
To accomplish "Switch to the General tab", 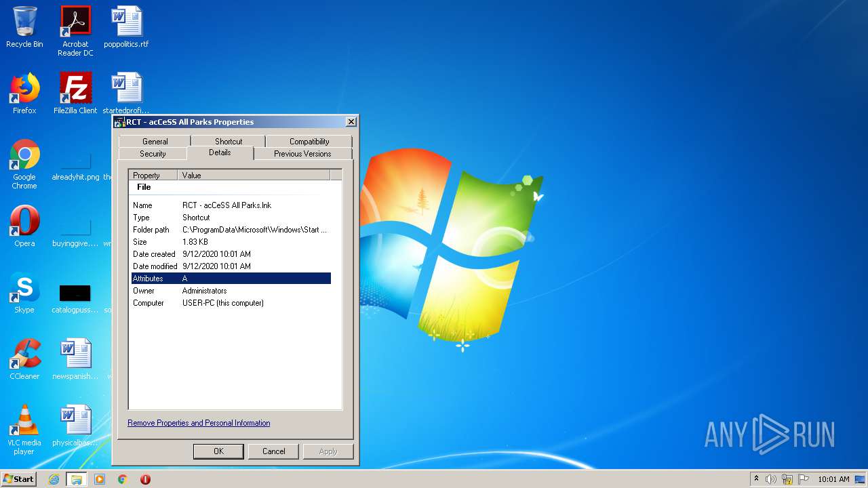I will coord(155,141).
